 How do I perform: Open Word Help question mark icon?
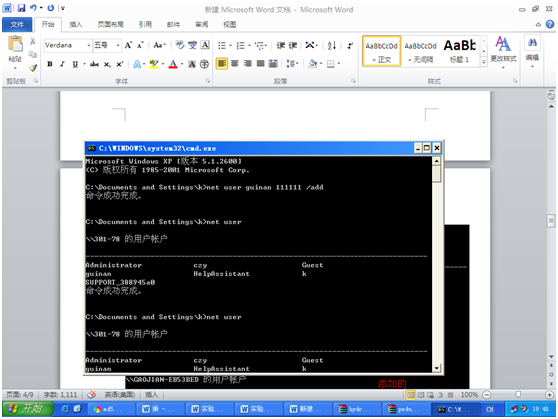point(550,24)
